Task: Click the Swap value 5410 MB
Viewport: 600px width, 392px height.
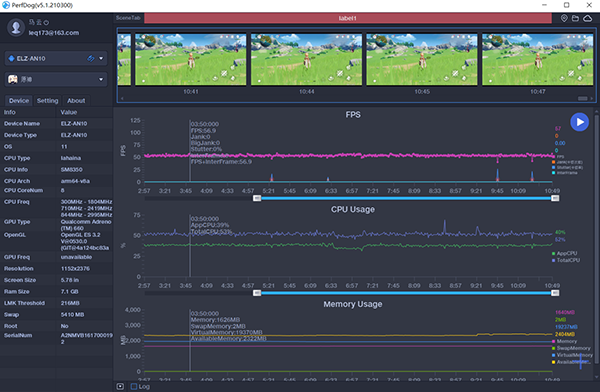Action: [72, 315]
